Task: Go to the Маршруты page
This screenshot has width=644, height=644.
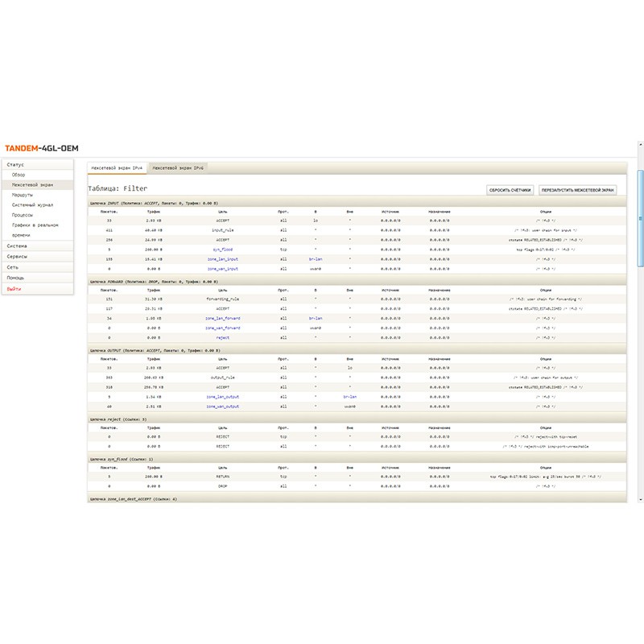Action: pos(23,195)
